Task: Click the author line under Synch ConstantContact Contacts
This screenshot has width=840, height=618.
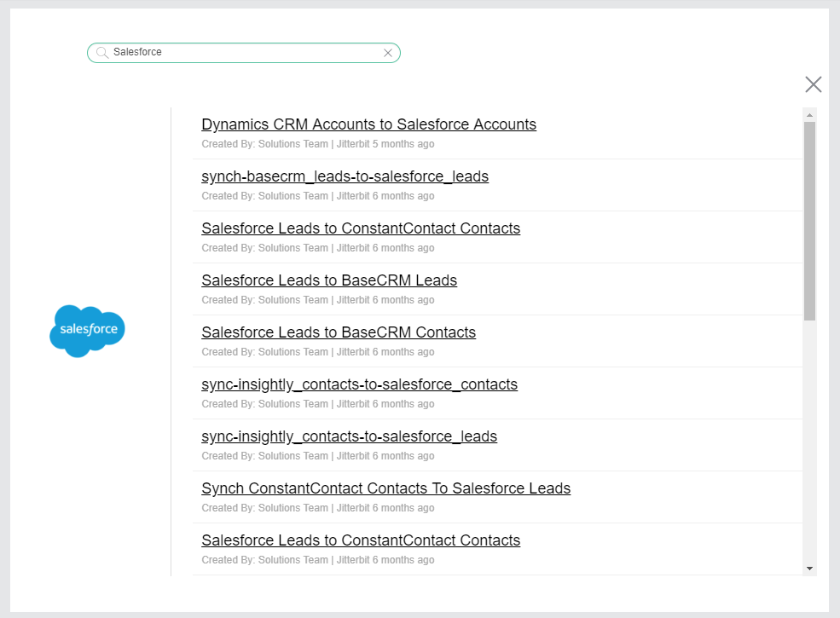Action: (317, 508)
